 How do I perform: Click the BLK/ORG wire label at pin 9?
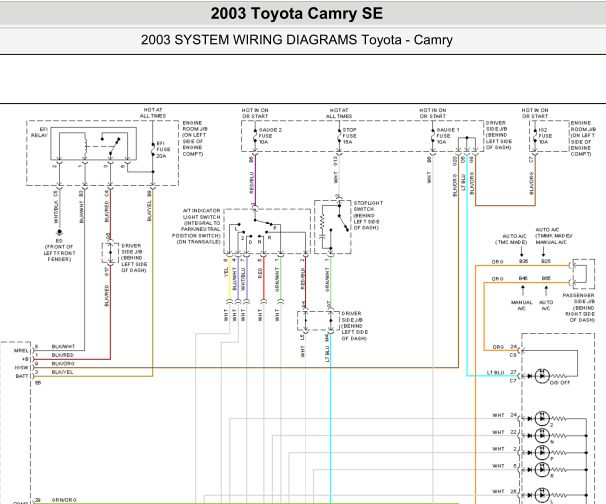tap(63, 364)
